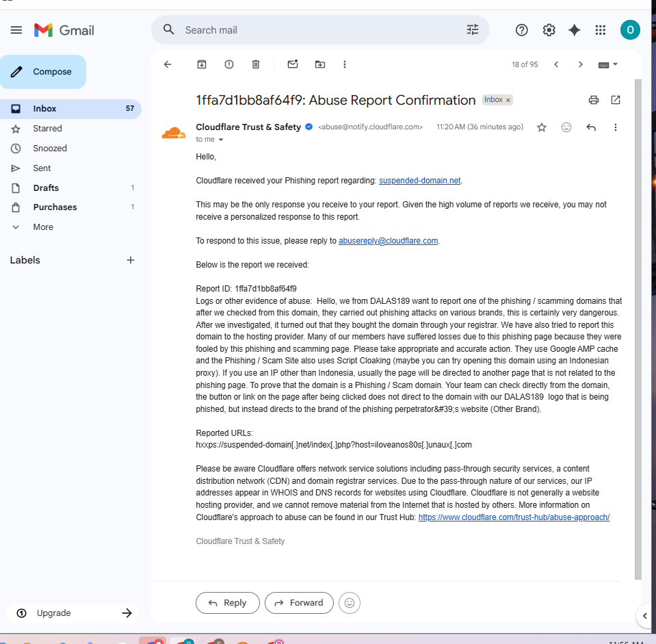Click the Reply button

(228, 603)
